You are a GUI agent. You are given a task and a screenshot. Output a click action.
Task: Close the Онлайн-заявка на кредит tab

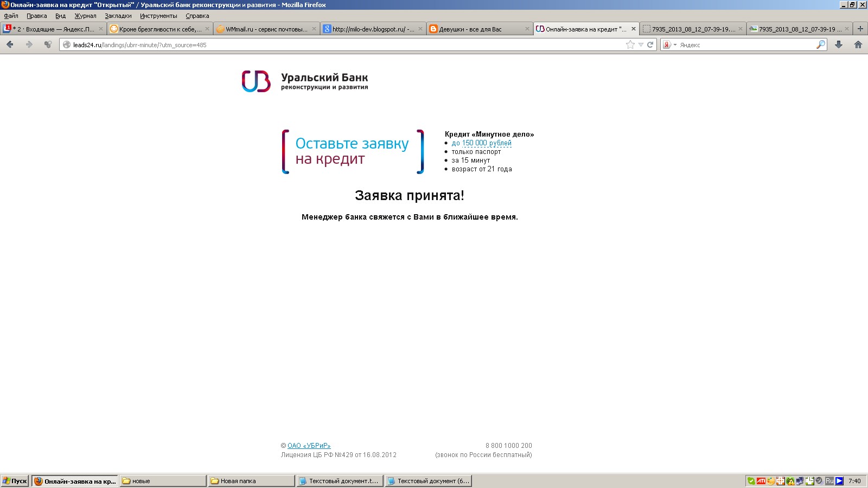[x=633, y=29]
